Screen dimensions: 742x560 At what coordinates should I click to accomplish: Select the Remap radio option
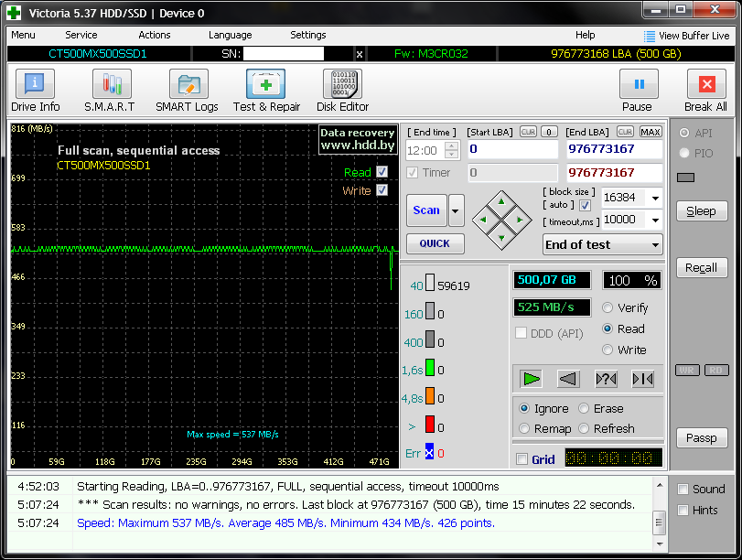click(524, 428)
